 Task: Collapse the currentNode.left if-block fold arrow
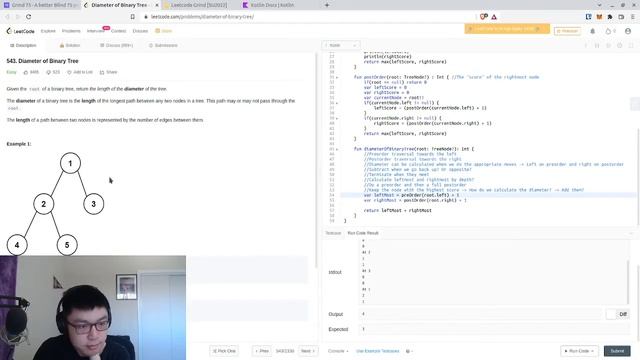[337, 103]
